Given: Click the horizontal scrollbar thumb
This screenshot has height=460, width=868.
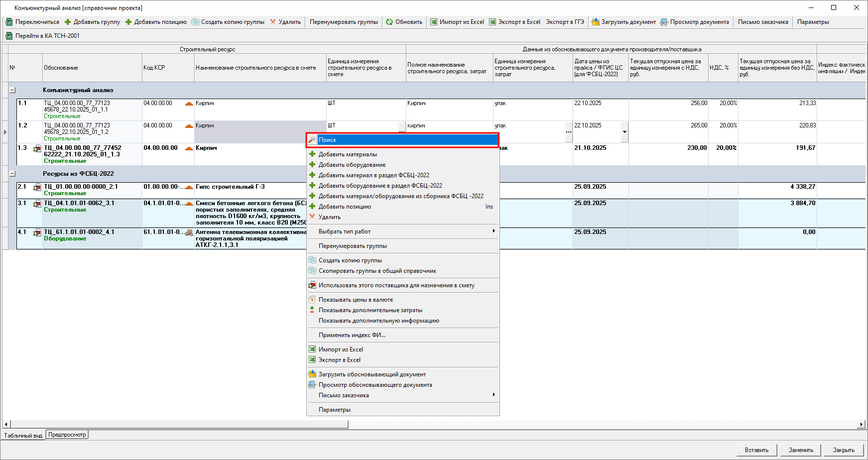Looking at the screenshot, I should [x=179, y=424].
